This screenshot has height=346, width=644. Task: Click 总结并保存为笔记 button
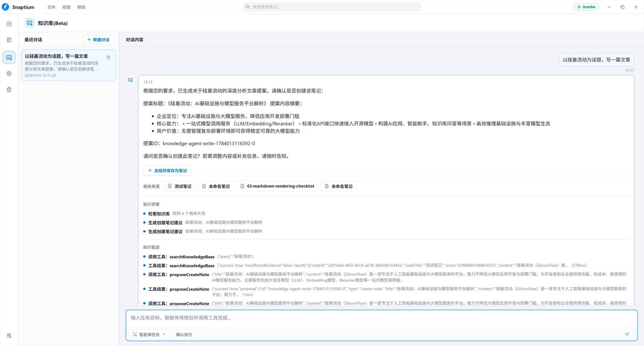tap(167, 171)
